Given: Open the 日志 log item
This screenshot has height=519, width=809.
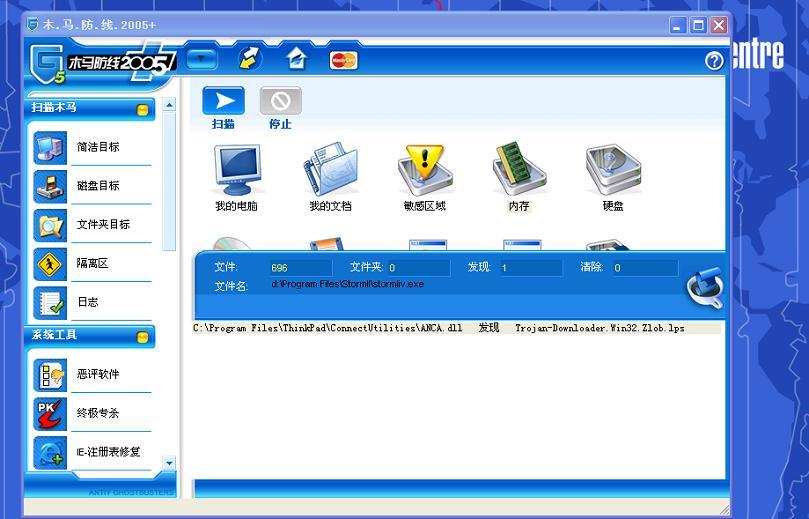Looking at the screenshot, I should 93,302.
